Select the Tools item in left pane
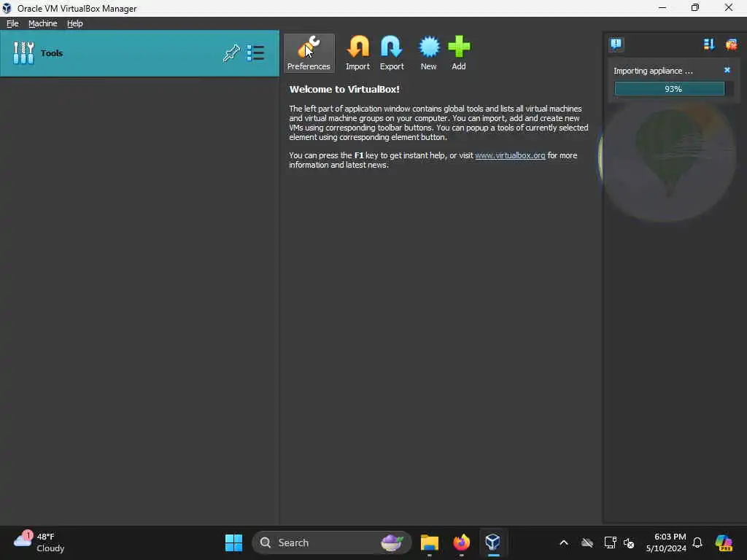The width and height of the screenshot is (747, 560). pyautogui.click(x=139, y=52)
